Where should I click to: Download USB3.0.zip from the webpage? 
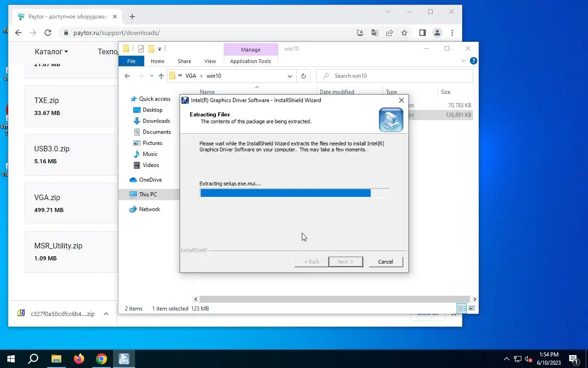(52, 149)
